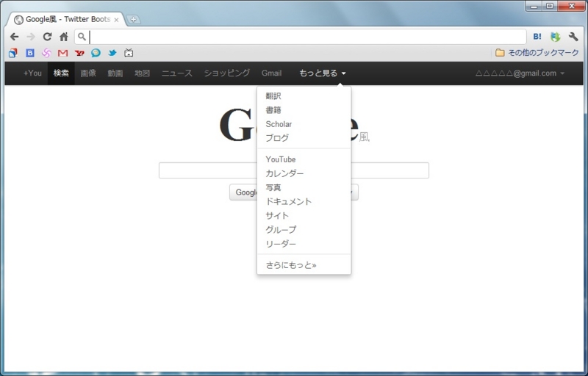Choose サイト from the dropdown menu
This screenshot has height=376, width=588.
click(x=277, y=216)
